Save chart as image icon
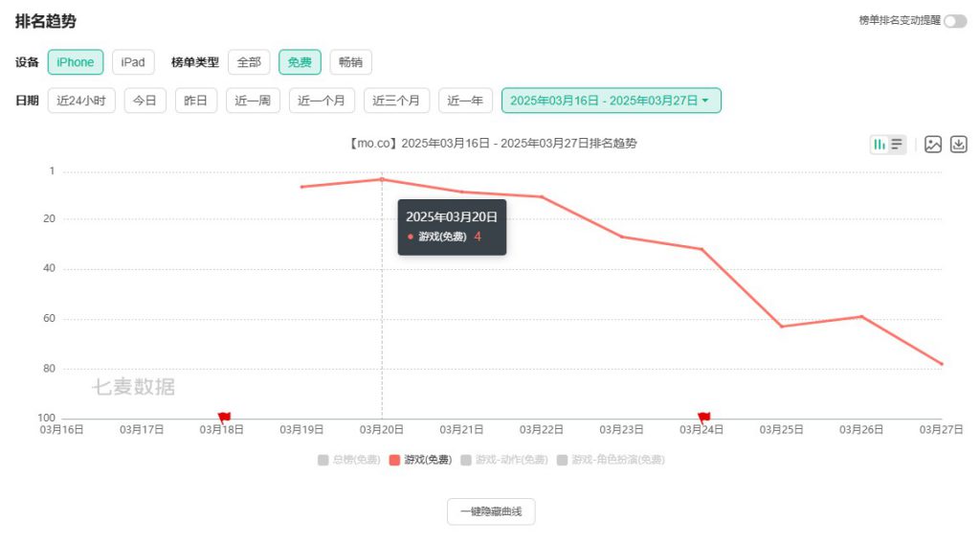The width and height of the screenshot is (980, 544). [932, 145]
